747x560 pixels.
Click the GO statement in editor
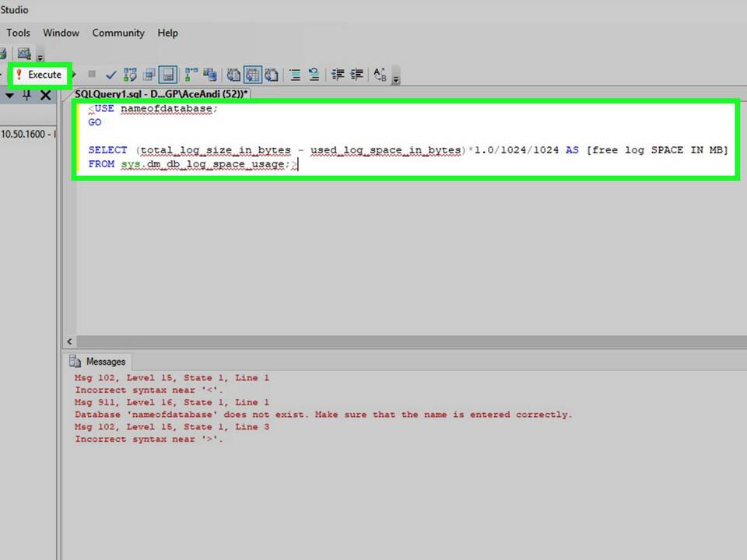95,122
